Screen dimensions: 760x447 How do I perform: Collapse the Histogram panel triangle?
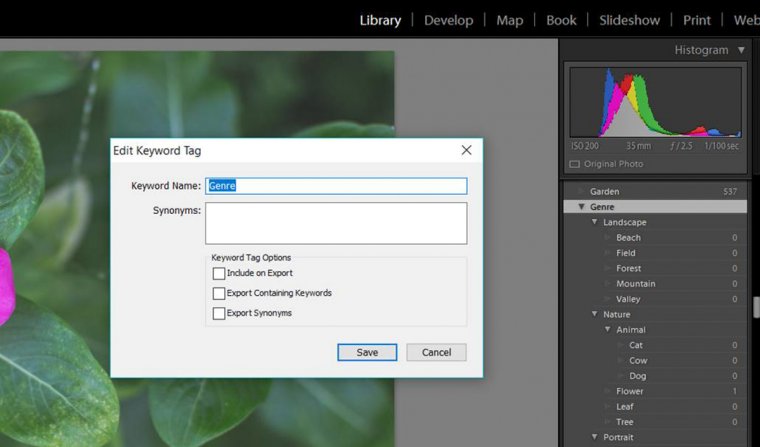click(x=741, y=50)
